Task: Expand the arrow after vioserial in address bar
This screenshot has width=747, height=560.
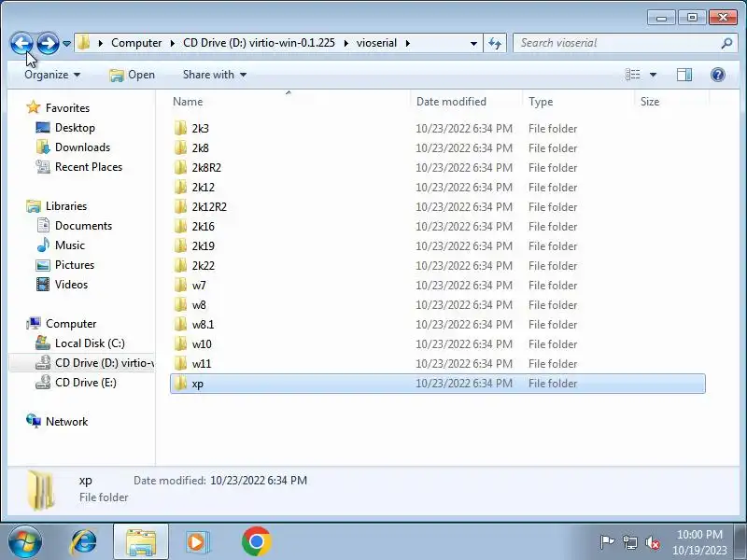Action: pos(408,43)
